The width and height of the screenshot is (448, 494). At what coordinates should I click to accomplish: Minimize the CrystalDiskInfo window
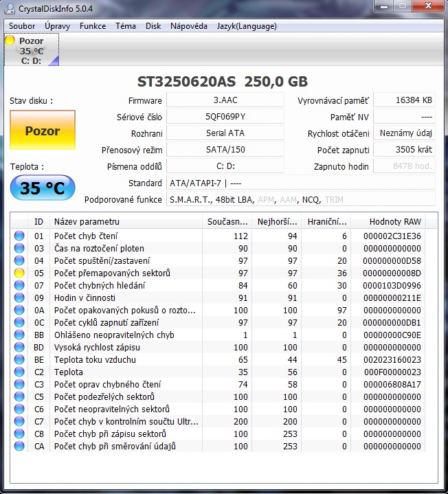384,5
